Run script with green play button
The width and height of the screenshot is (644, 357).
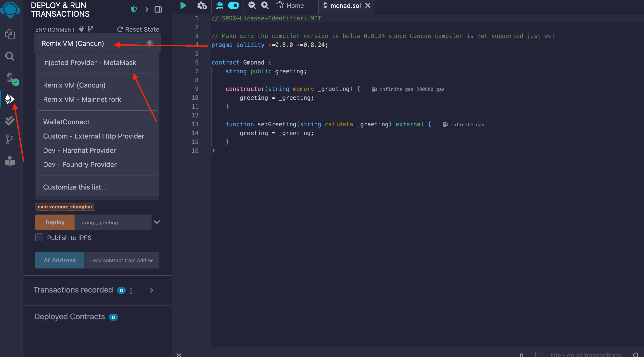click(183, 5)
